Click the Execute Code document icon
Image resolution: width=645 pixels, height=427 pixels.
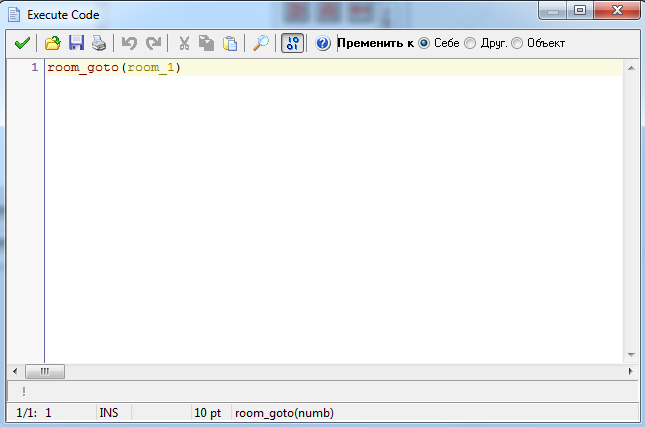[14, 14]
